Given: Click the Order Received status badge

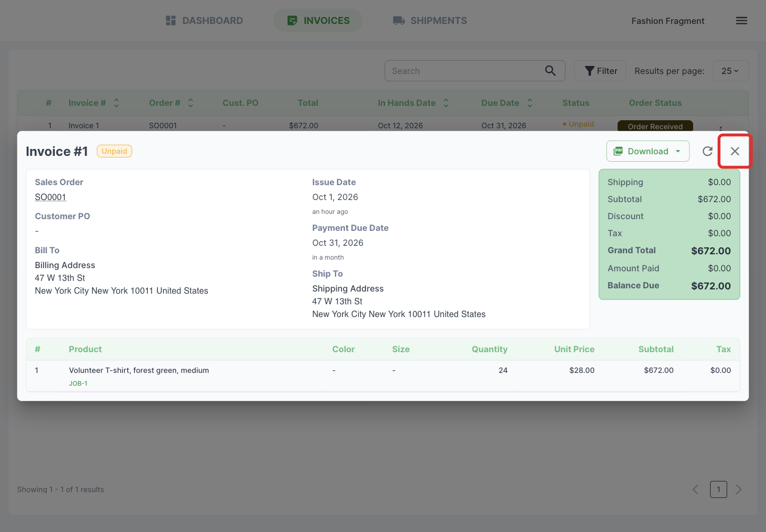Looking at the screenshot, I should (655, 126).
